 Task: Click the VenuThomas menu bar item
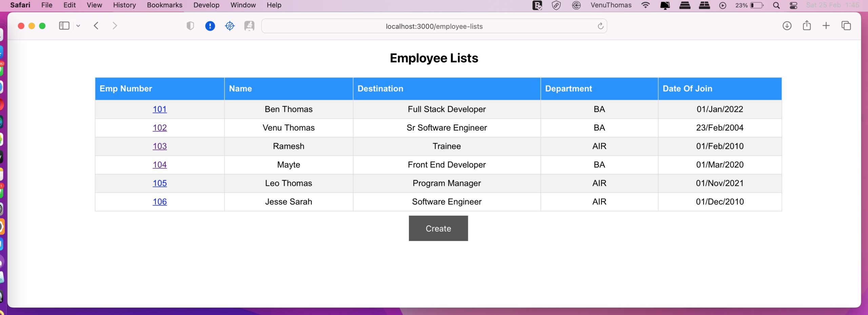[x=611, y=5]
